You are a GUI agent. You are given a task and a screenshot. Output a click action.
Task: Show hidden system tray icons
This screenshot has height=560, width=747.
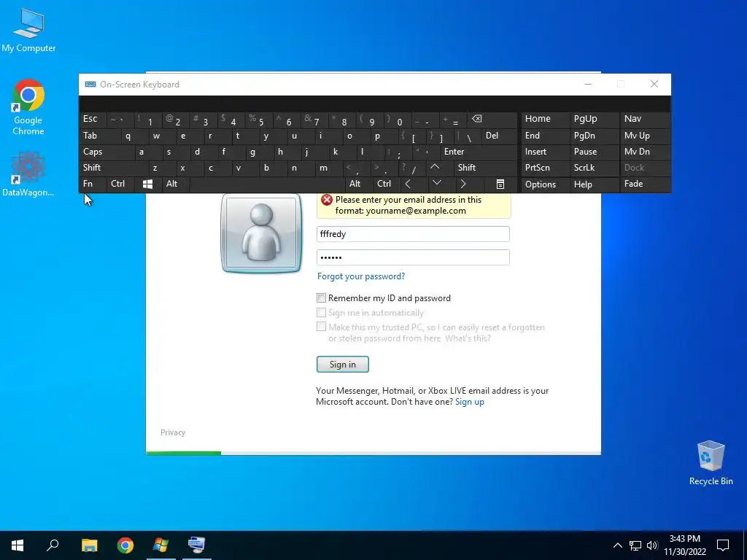[617, 545]
